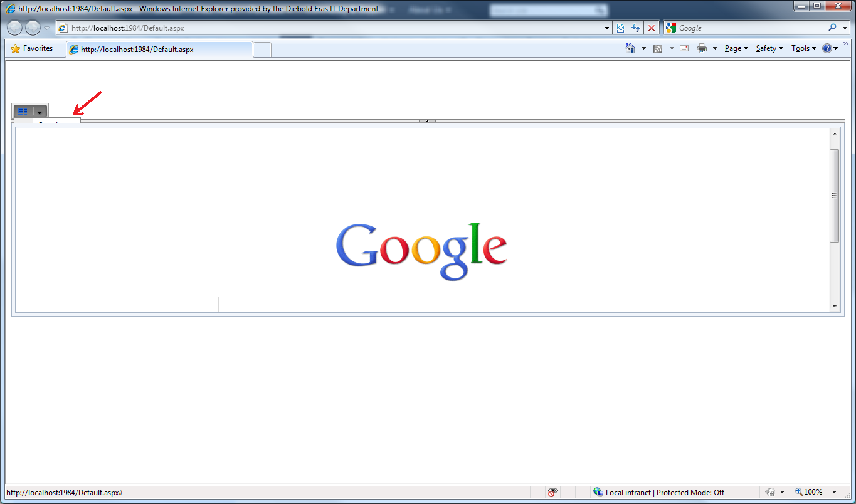Click the Google search input in the frame
The height and width of the screenshot is (504, 856).
[422, 304]
